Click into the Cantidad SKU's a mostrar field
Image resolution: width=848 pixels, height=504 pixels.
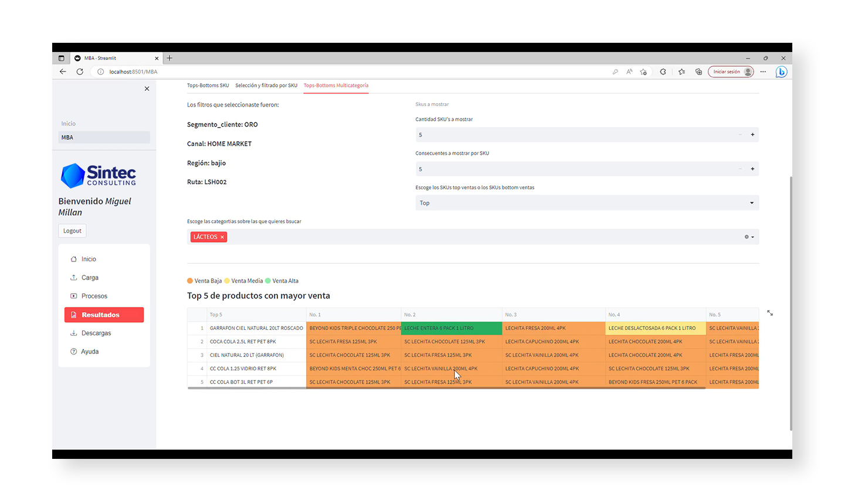[575, 135]
